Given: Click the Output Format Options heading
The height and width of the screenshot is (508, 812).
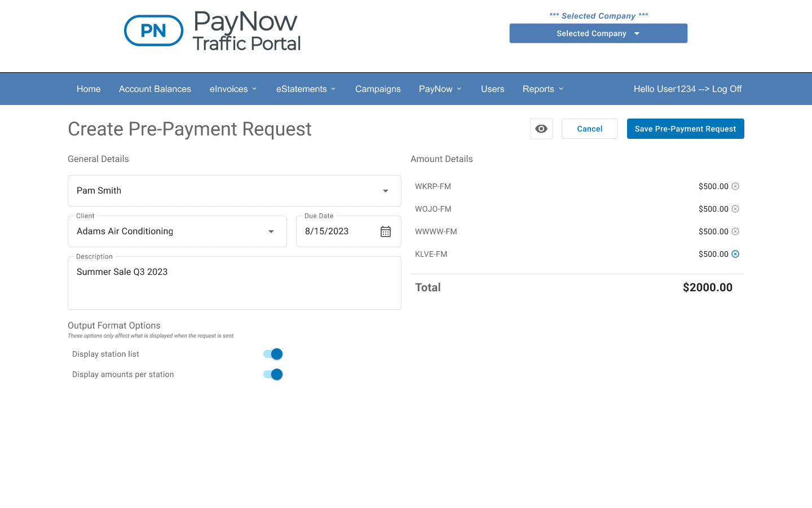Looking at the screenshot, I should click(114, 326).
